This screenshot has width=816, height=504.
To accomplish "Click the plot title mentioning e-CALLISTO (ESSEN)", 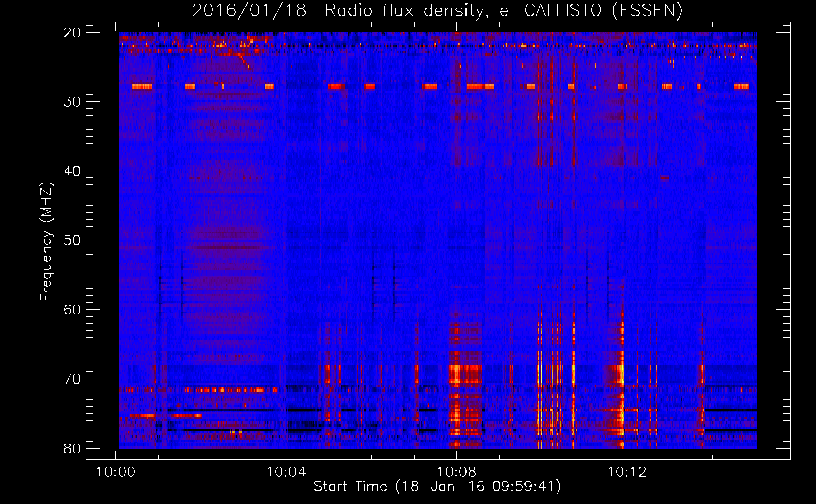I will (437, 10).
